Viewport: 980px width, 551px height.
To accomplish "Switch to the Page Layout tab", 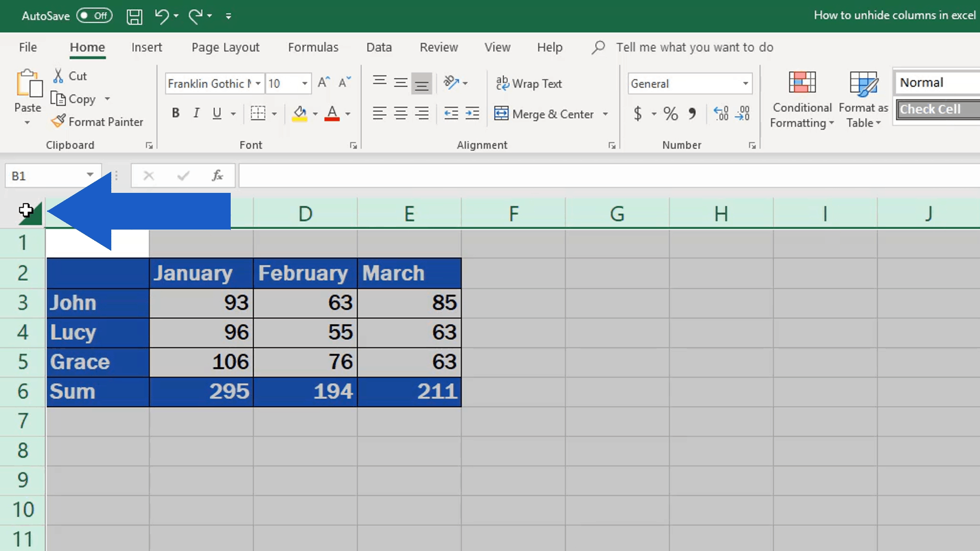I will [226, 47].
